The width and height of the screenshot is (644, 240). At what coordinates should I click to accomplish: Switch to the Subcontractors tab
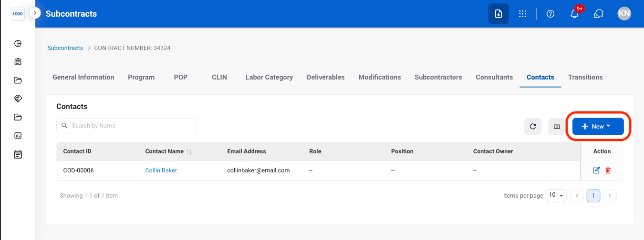click(x=438, y=77)
